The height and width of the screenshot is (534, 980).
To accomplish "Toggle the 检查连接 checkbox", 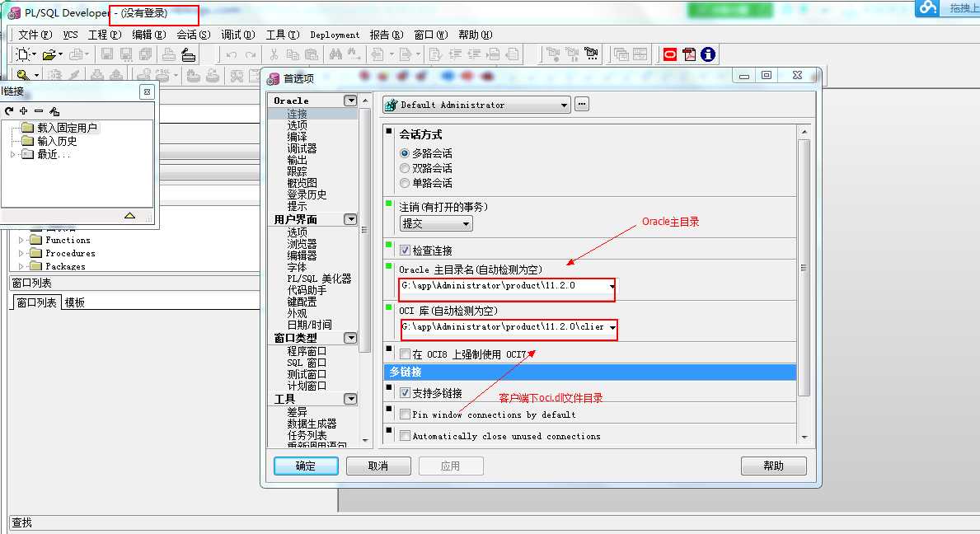I will [x=405, y=251].
